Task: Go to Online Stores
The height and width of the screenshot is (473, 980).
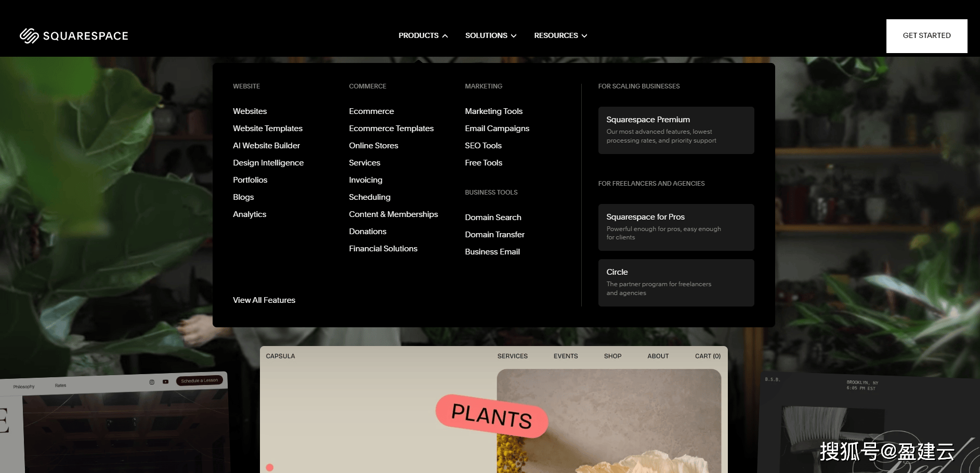Action: coord(374,146)
